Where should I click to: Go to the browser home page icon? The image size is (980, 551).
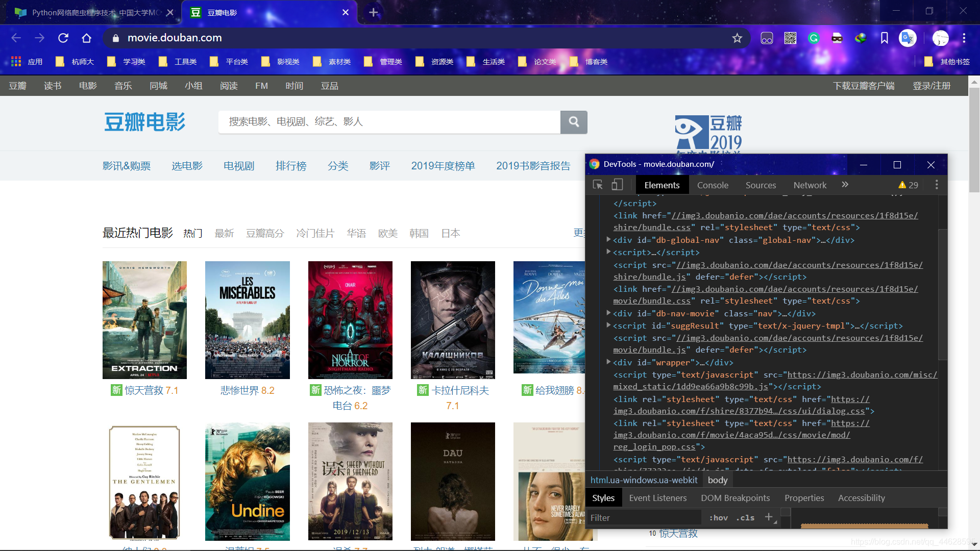(87, 38)
